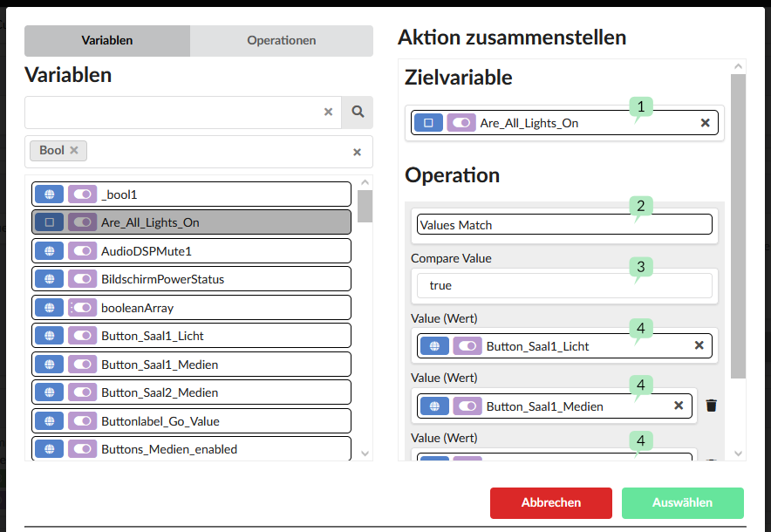Image resolution: width=771 pixels, height=532 pixels.
Task: Click the variable list vertical scrollbar
Action: 365,207
